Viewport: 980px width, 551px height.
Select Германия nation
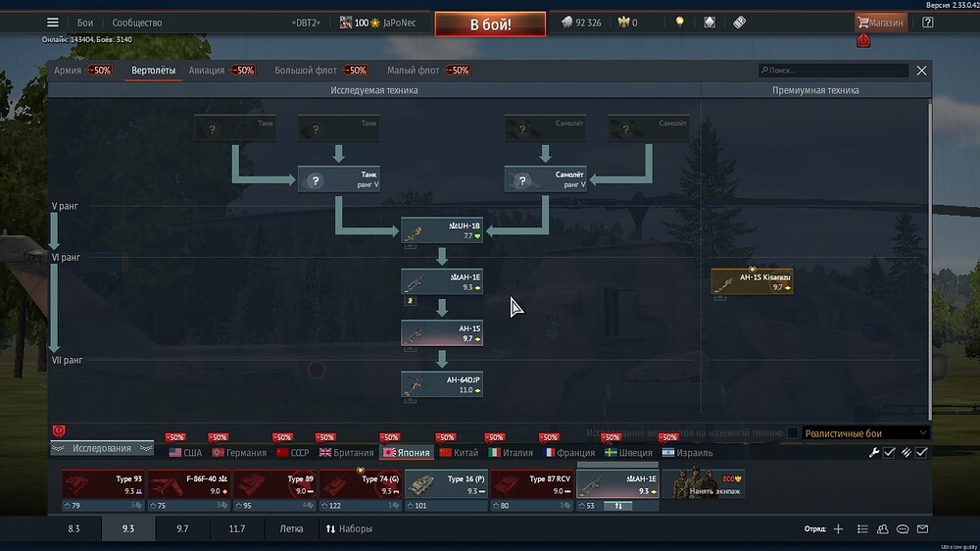(239, 452)
